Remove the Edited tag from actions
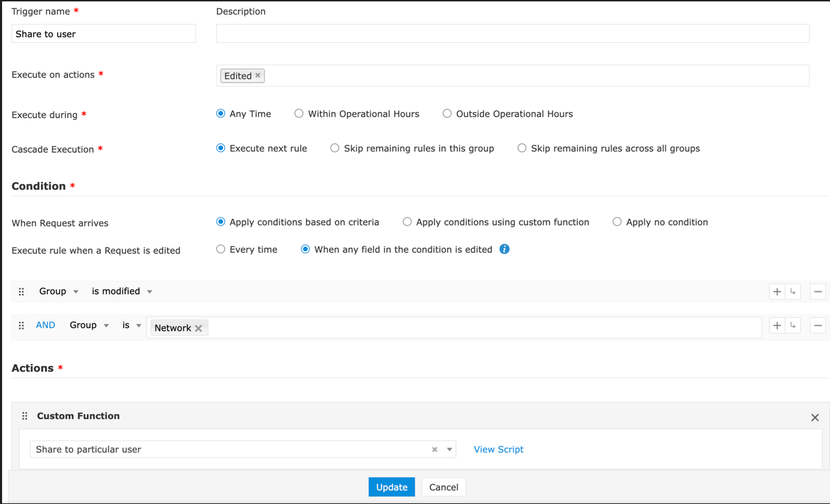The image size is (830, 504). click(258, 75)
